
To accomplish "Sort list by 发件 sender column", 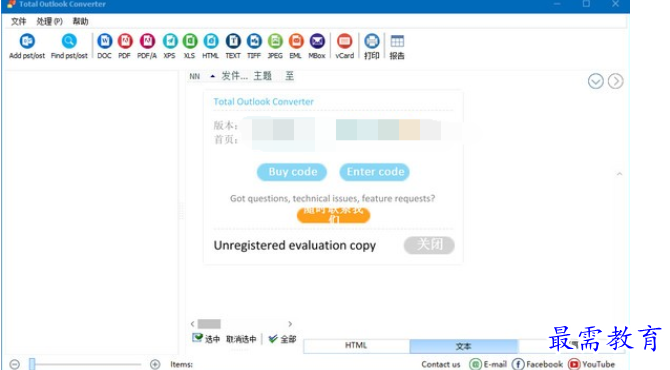I will 234,76.
